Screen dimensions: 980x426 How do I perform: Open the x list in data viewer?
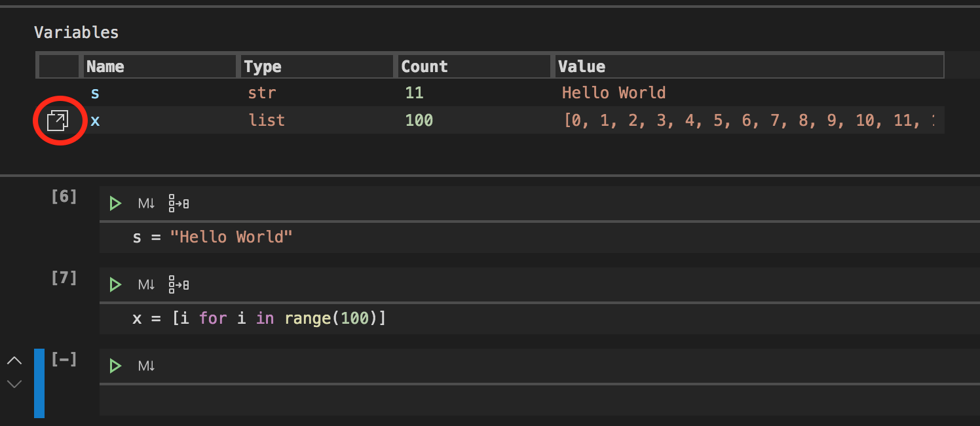coord(58,121)
